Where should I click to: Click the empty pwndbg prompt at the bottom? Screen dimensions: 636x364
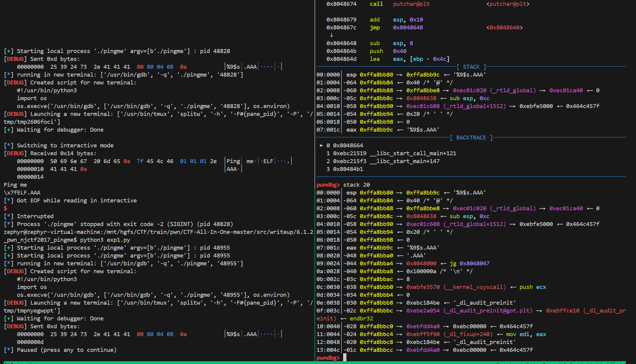[x=328, y=358]
